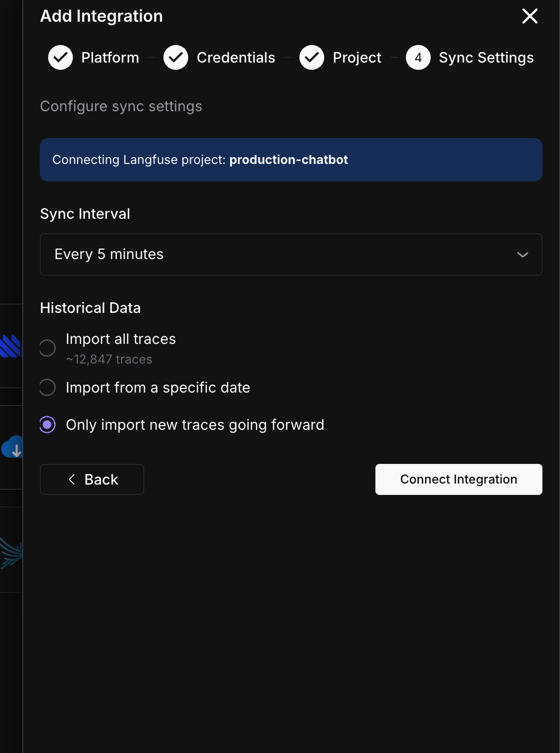Close the Add Integration dialog
560x753 pixels.
point(529,16)
